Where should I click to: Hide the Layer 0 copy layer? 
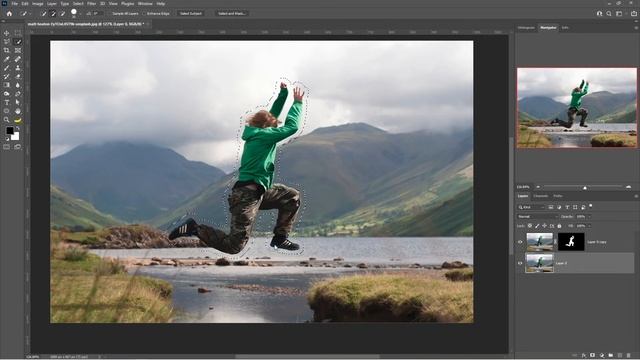520,242
